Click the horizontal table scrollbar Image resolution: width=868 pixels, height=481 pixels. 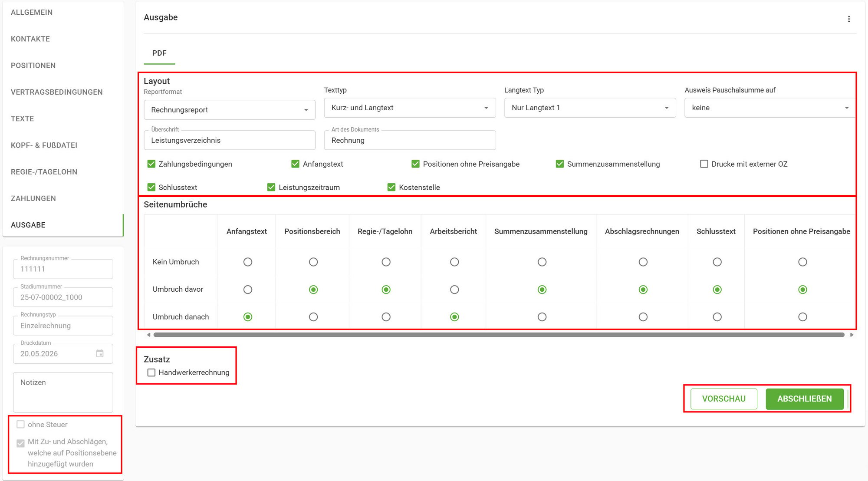click(499, 335)
